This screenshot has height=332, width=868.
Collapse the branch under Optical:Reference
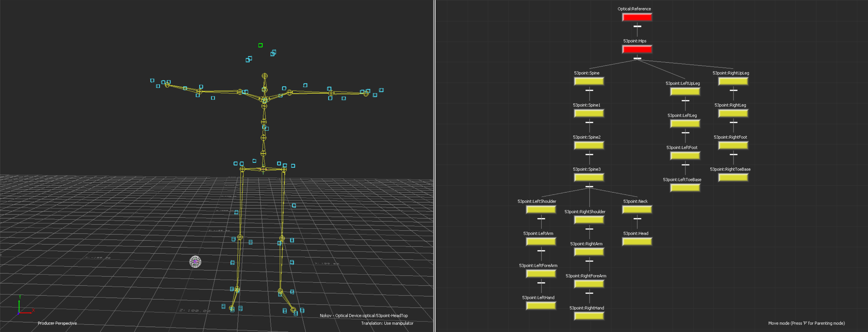pyautogui.click(x=637, y=26)
